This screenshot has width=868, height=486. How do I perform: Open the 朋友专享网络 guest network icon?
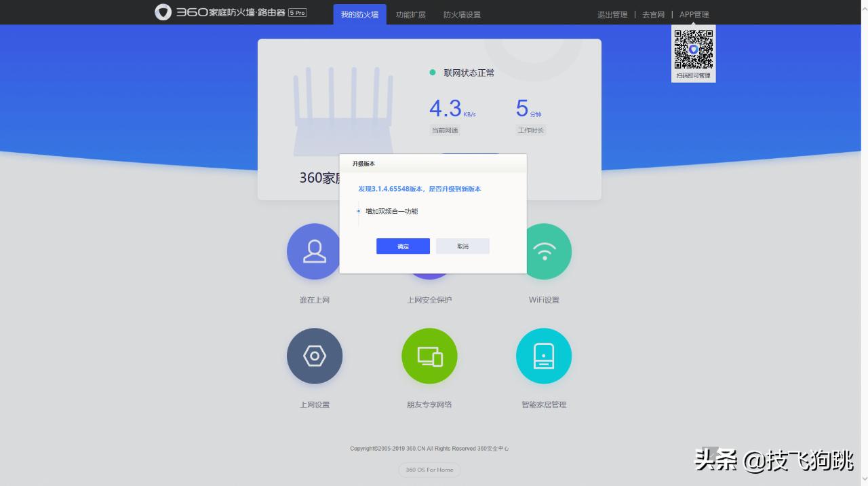click(429, 356)
